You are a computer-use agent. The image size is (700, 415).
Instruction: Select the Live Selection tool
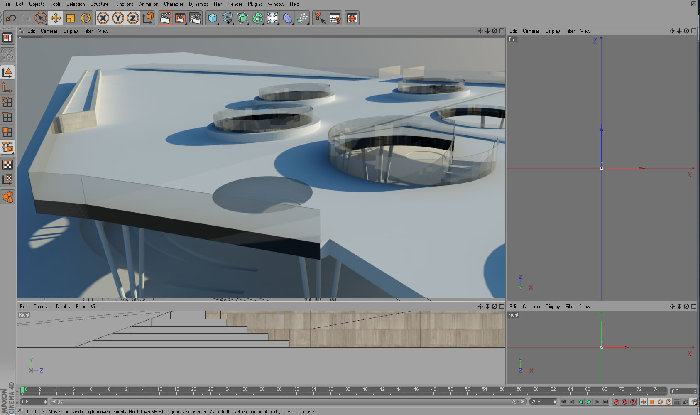41,18
